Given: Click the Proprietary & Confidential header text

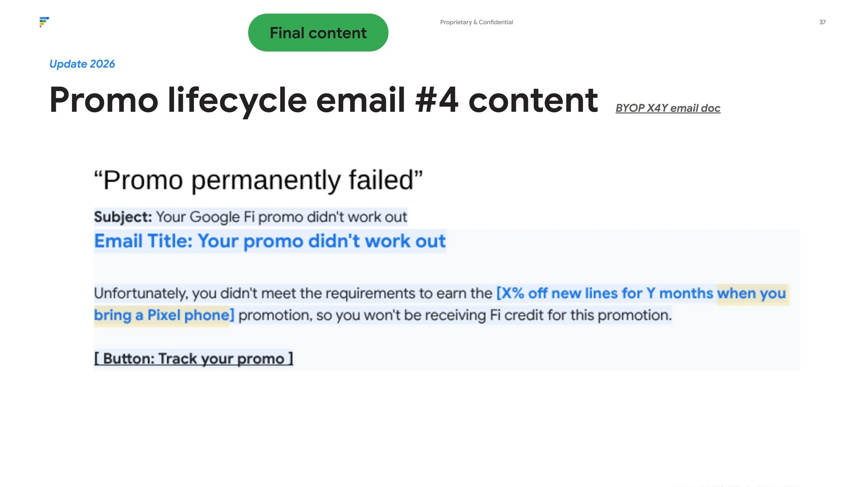Looking at the screenshot, I should click(476, 22).
